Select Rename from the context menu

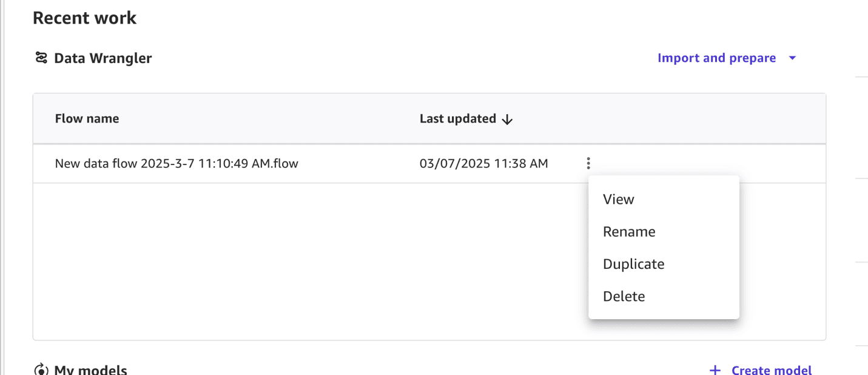click(x=629, y=231)
